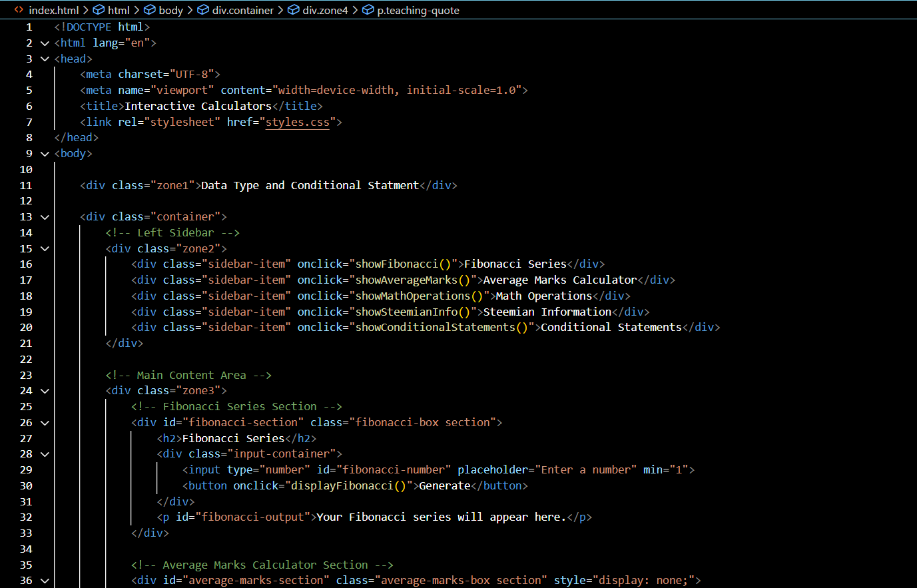The image size is (917, 588).
Task: Collapse the input-container div on line 28
Action: coord(45,454)
